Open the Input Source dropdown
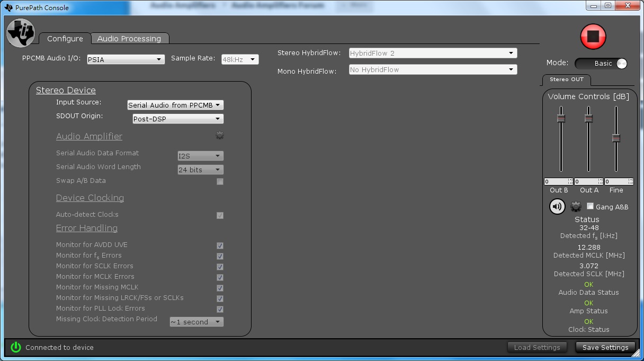Viewport: 644px width, 361px height. coord(175,105)
